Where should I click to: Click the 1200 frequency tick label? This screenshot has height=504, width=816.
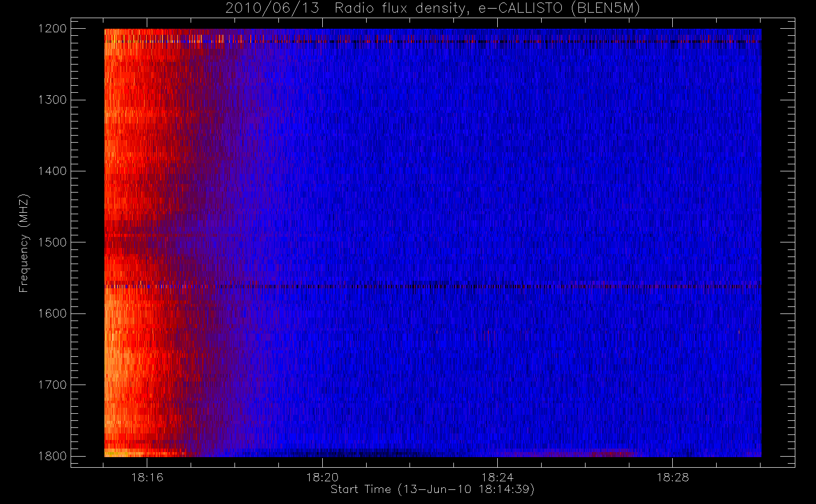[x=53, y=29]
